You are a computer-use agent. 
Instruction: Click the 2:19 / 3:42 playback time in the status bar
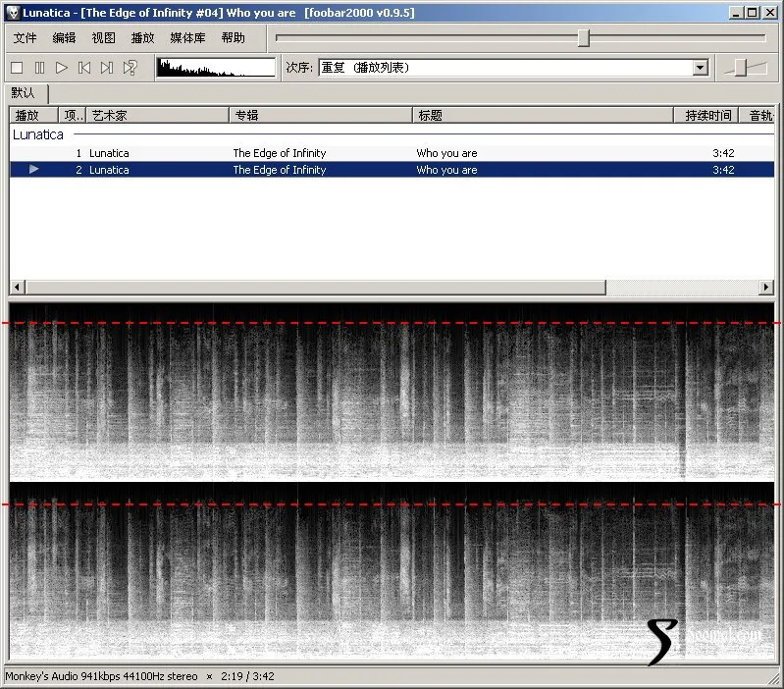[247, 676]
